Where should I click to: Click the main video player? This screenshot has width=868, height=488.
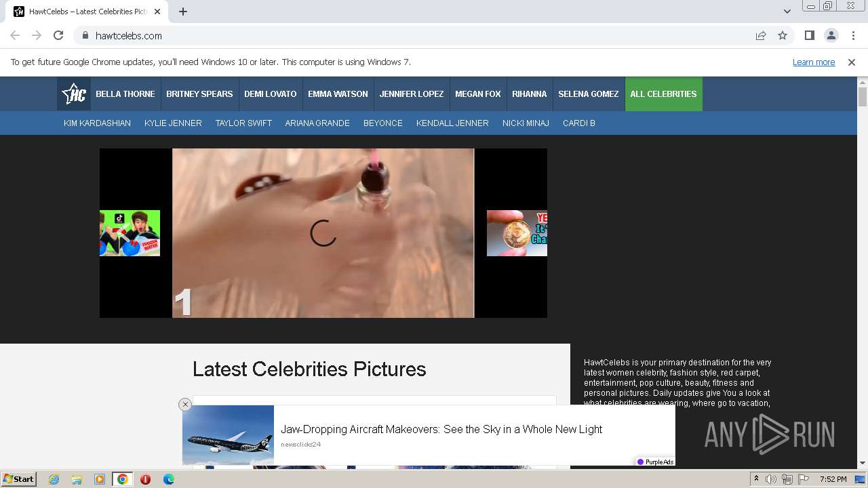pos(323,233)
